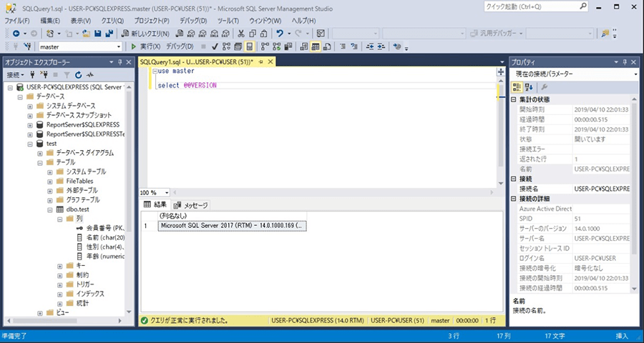
Task: Click the query editor vertical scrollbar
Action: pos(501,131)
